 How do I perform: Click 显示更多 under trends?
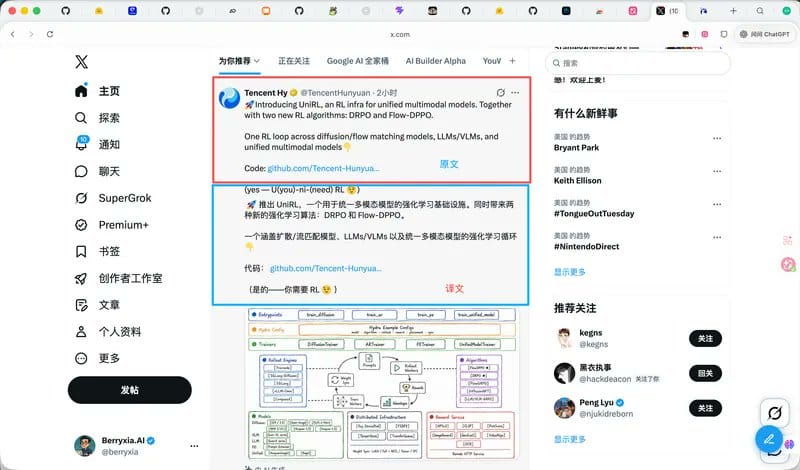pyautogui.click(x=570, y=272)
